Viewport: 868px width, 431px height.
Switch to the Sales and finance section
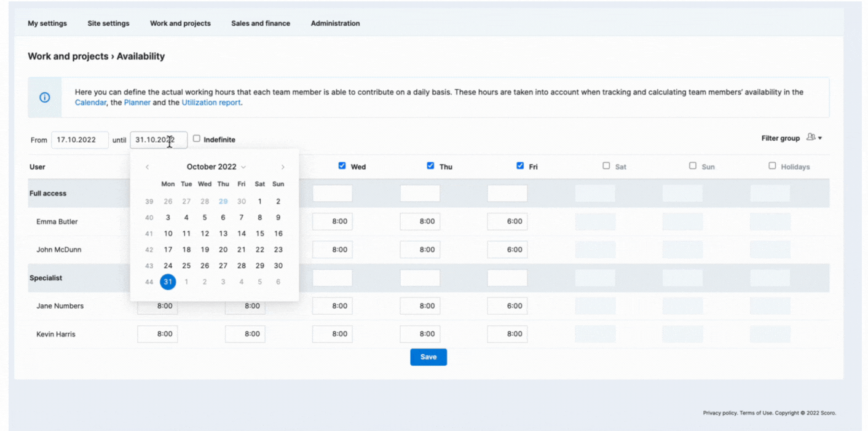point(261,23)
